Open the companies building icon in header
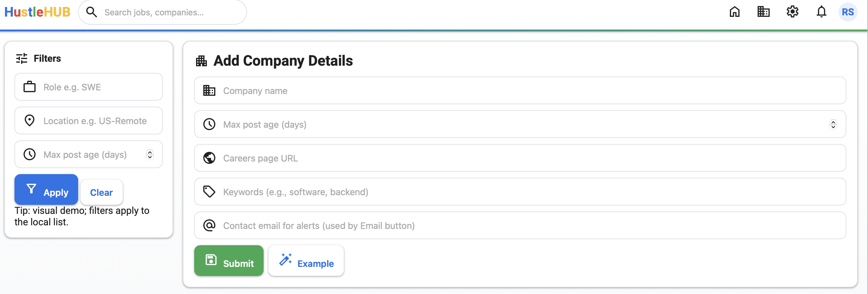 click(764, 12)
